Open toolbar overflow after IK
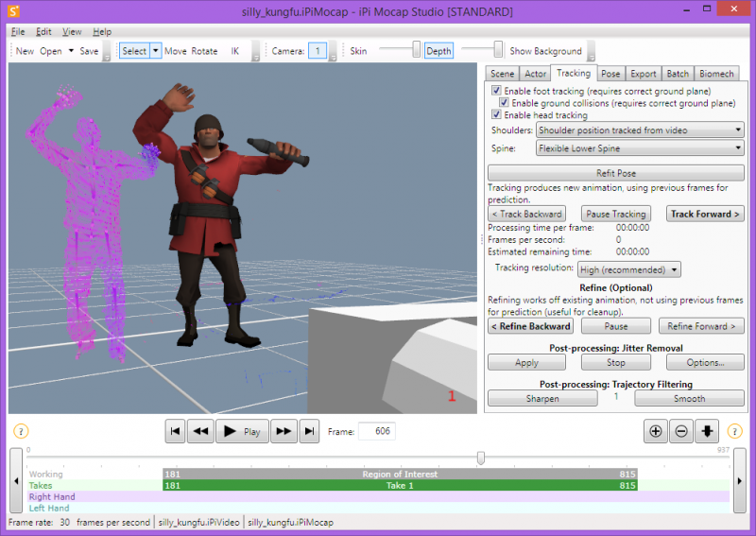 tap(256, 51)
